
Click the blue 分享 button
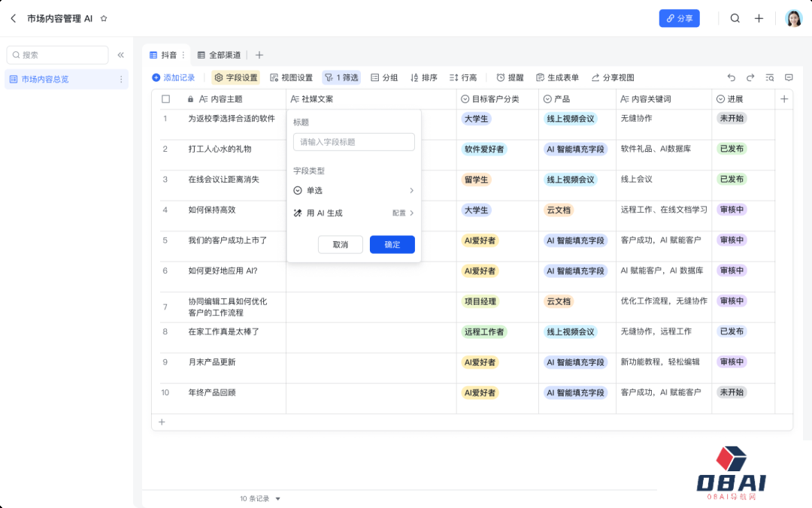point(679,19)
